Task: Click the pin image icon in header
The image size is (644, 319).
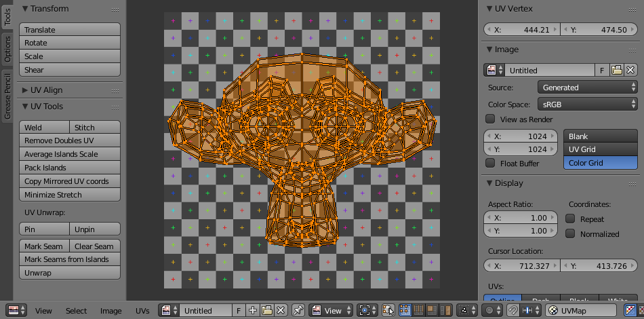Action: (298, 310)
